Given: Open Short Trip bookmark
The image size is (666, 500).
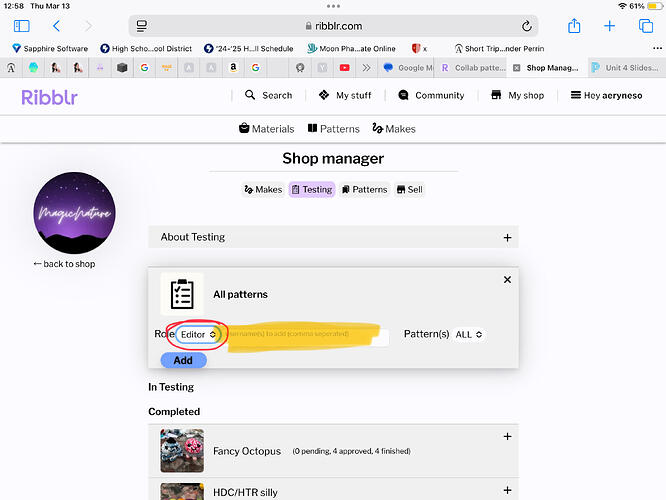Looking at the screenshot, I should pyautogui.click(x=499, y=48).
